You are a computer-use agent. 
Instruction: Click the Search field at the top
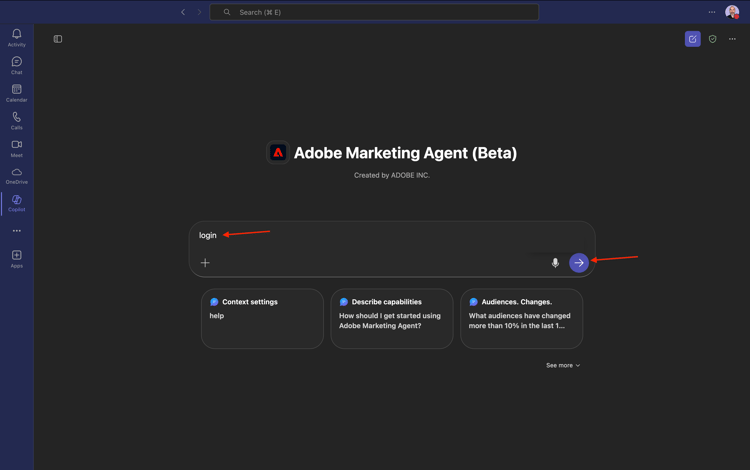pyautogui.click(x=374, y=12)
